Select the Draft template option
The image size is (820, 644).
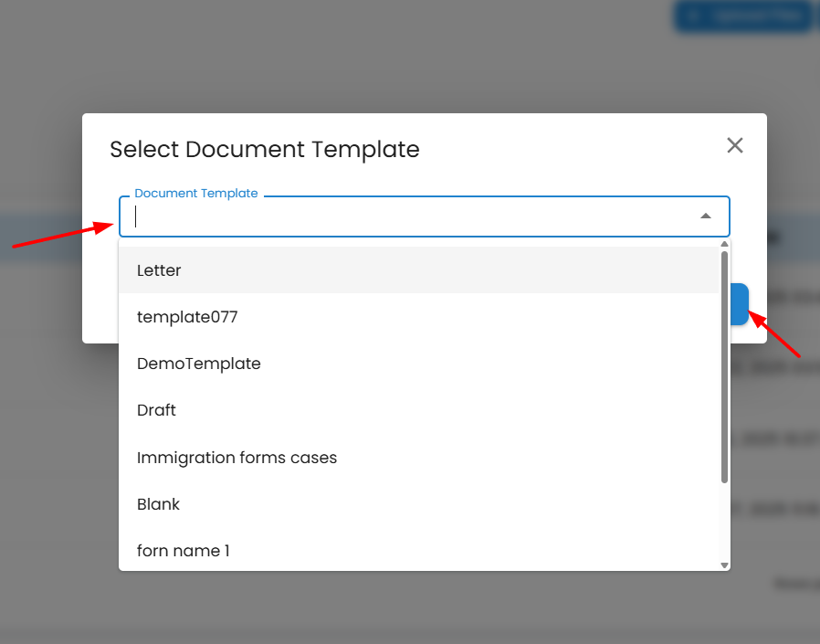pyautogui.click(x=156, y=410)
